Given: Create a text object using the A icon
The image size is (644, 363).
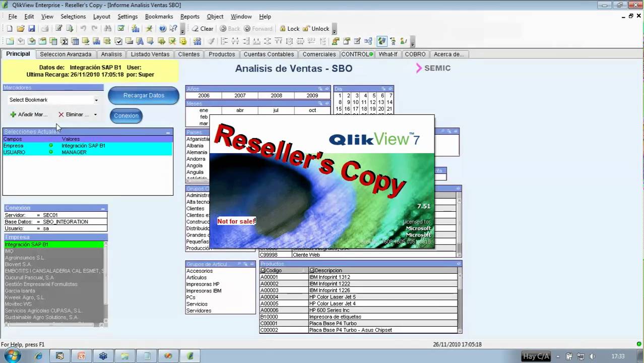Looking at the screenshot, I should (140, 41).
